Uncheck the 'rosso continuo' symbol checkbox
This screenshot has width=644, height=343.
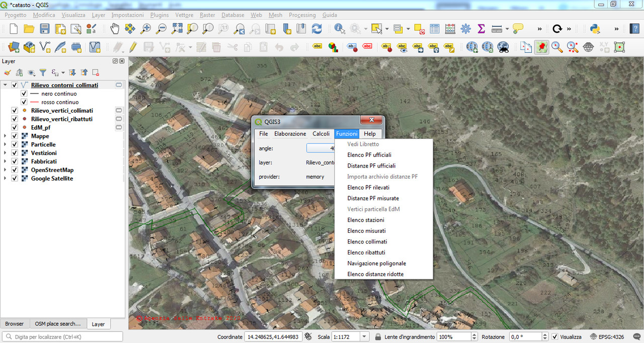coord(24,102)
